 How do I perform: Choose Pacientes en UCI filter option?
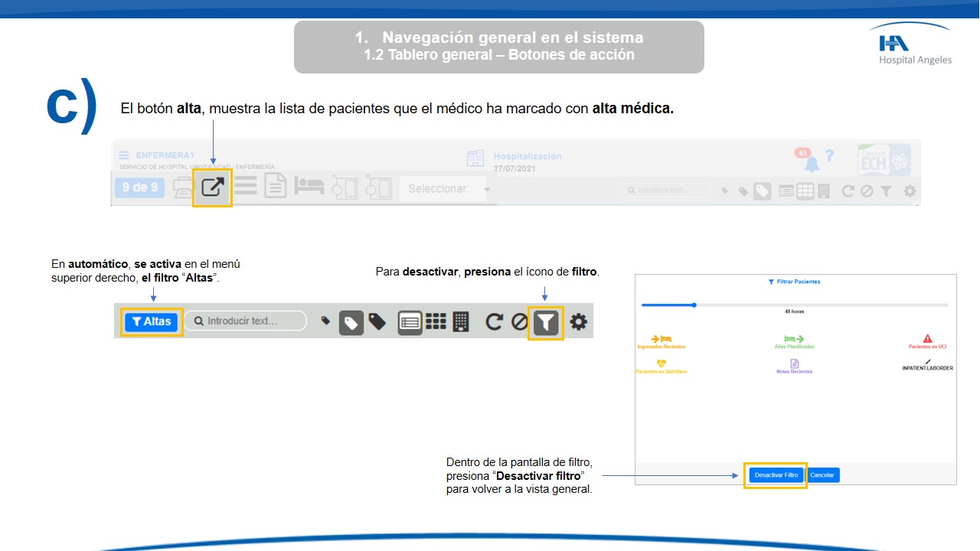pyautogui.click(x=927, y=341)
